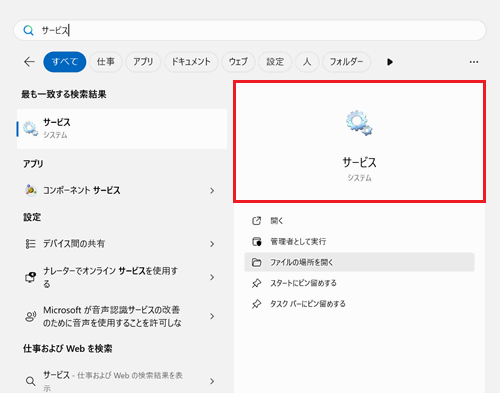Image resolution: width=500 pixels, height=393 pixels.
Task: Open the three-dot options menu
Action: pyautogui.click(x=474, y=62)
